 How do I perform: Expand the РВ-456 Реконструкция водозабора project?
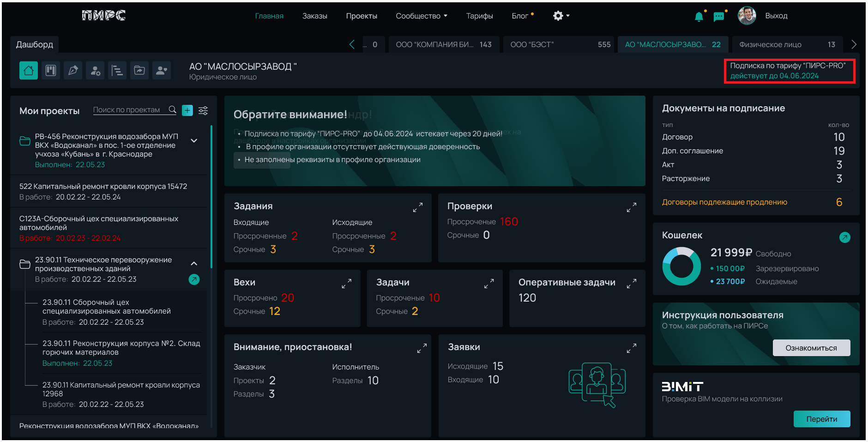click(x=194, y=140)
